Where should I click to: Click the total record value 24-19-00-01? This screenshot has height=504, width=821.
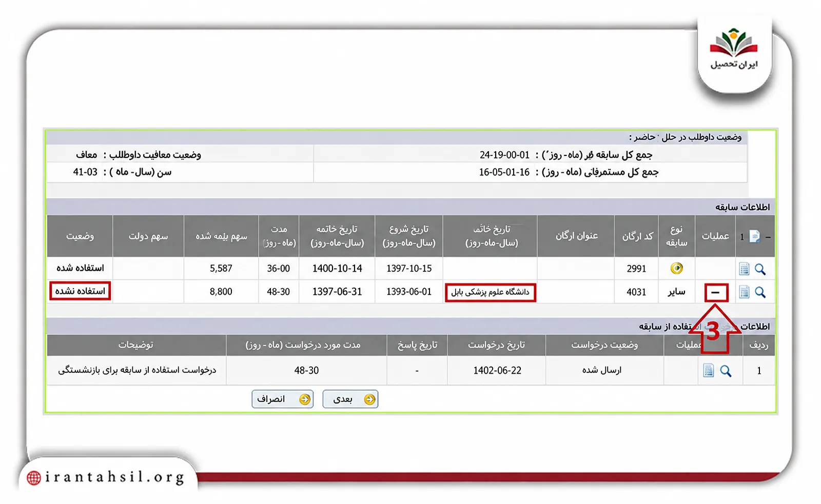point(504,155)
